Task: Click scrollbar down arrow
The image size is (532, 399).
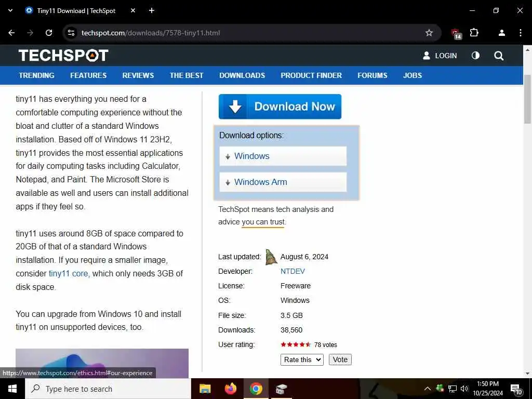Action: [x=527, y=374]
